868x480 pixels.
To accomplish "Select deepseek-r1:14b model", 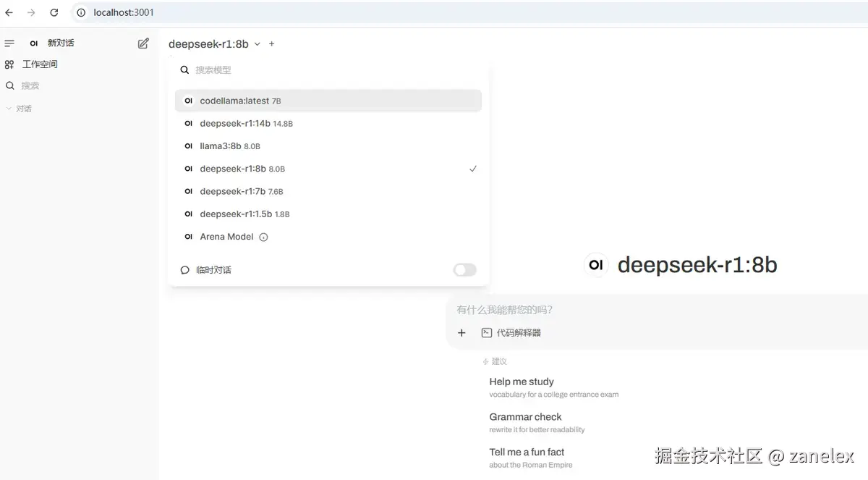I will (328, 124).
